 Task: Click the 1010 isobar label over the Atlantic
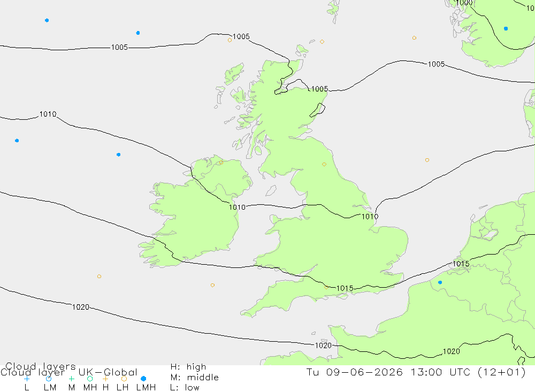coord(48,114)
